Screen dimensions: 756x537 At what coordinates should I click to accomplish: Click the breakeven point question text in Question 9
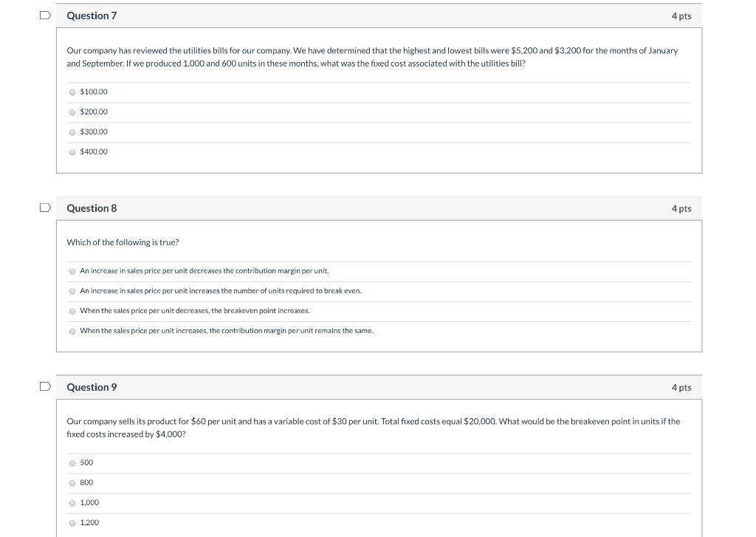pos(373,428)
